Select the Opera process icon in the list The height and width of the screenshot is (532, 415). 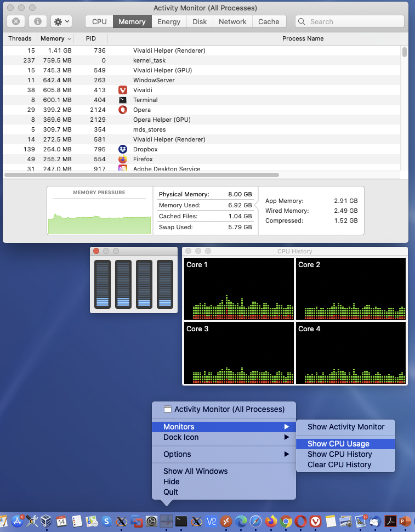coord(123,110)
